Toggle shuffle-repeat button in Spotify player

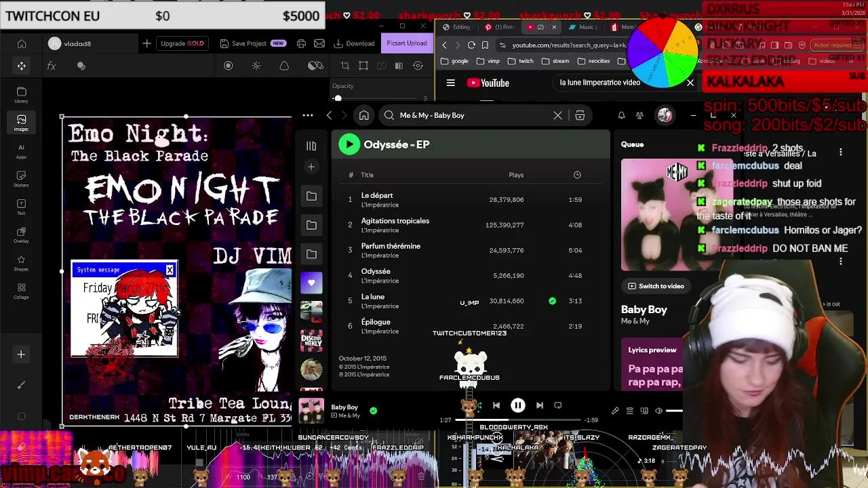pyautogui.click(x=558, y=405)
